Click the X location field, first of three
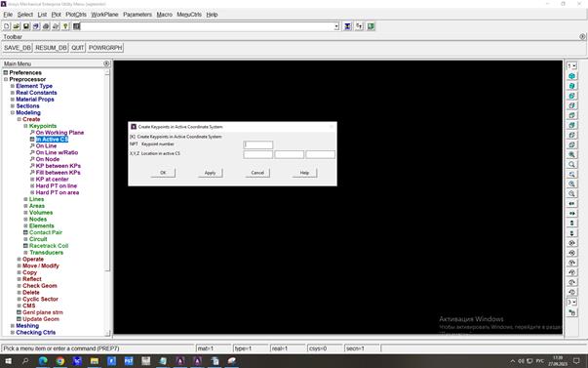Screen dimensions: 588x368 pyautogui.click(x=258, y=154)
